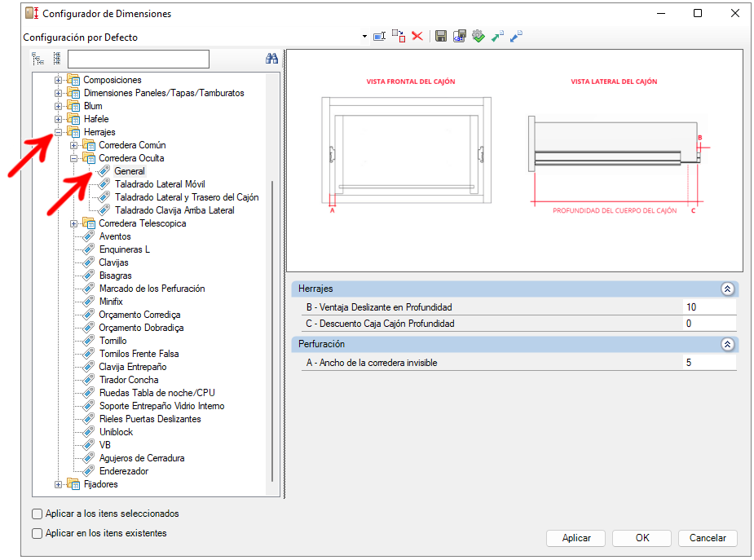Click the Cancelar button
754x560 pixels.
[x=708, y=538]
